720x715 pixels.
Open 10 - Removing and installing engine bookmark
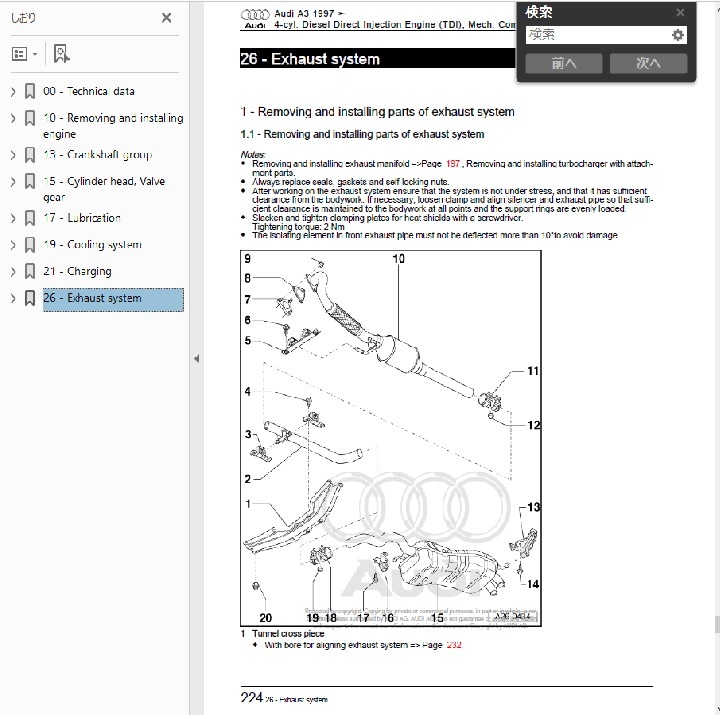(x=113, y=126)
